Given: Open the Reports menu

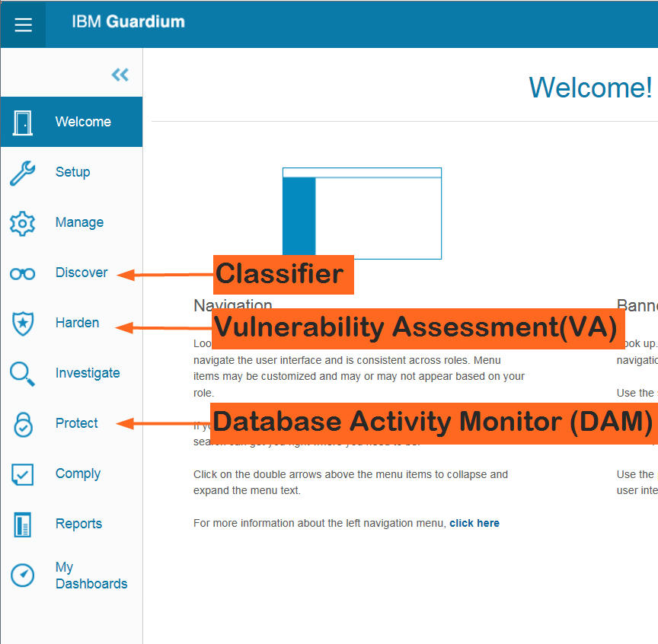Looking at the screenshot, I should 72,524.
